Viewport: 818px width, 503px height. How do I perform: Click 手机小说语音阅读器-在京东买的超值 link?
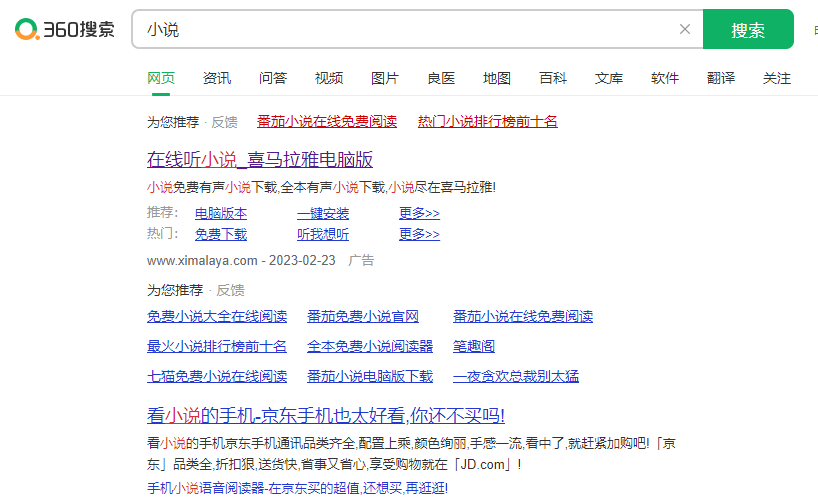[x=297, y=488]
